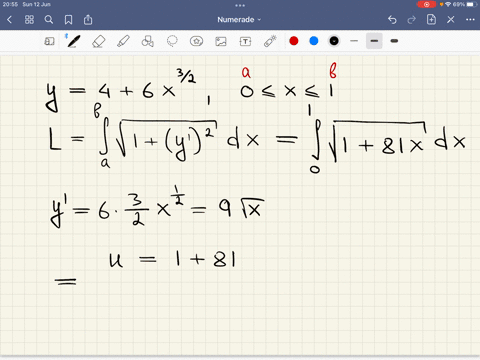Select the Eraser tool

pos(98,41)
